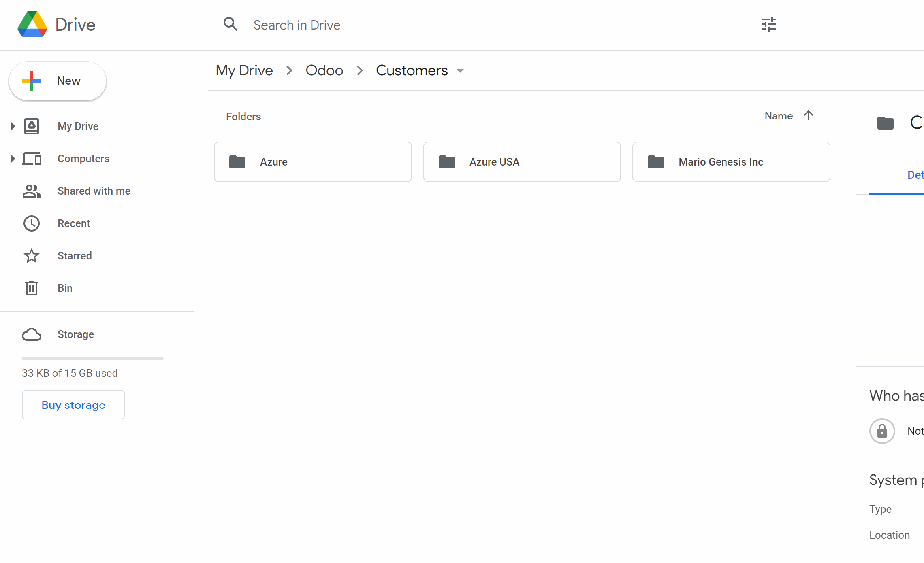Image resolution: width=924 pixels, height=563 pixels.
Task: Click the Type property label
Action: point(880,509)
